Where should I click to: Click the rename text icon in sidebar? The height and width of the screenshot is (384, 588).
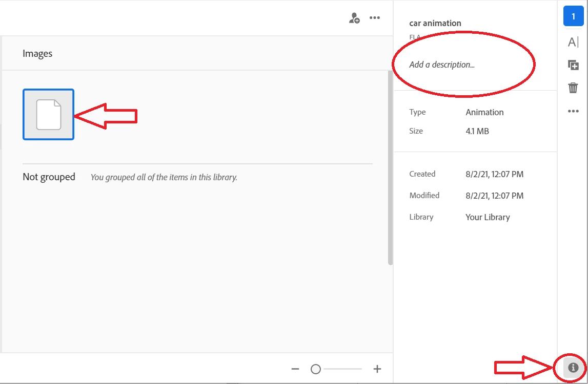pos(573,42)
